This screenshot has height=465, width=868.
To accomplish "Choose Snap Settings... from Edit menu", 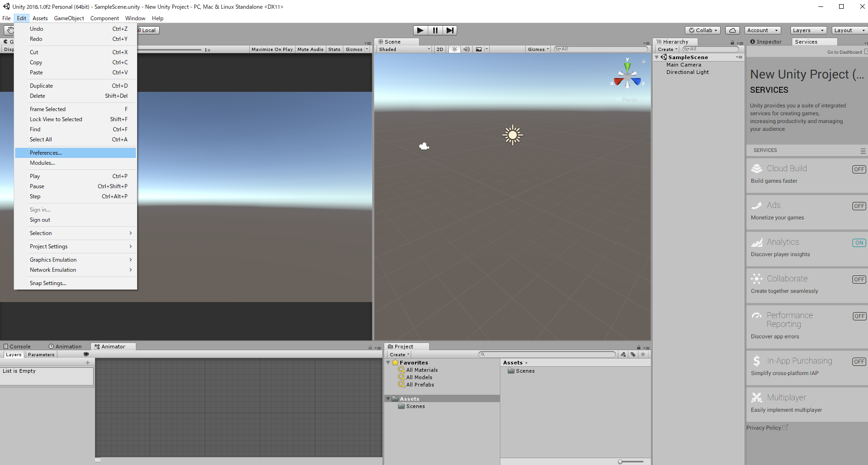I will click(x=76, y=283).
